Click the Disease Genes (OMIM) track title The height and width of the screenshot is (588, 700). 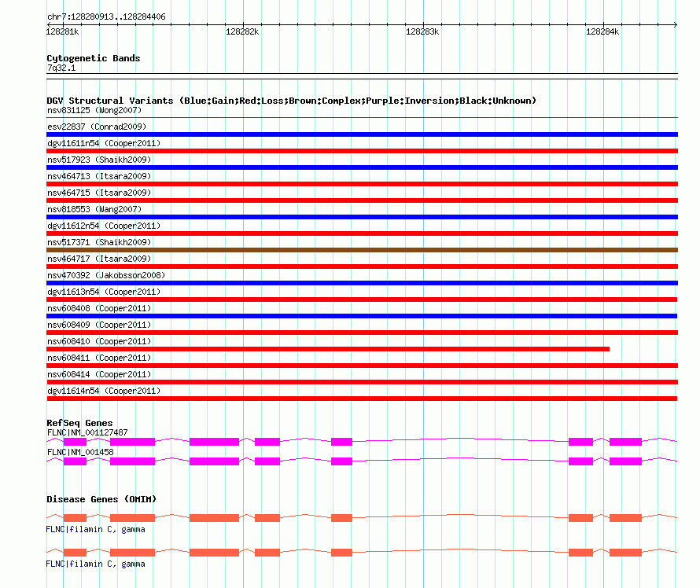(x=101, y=499)
